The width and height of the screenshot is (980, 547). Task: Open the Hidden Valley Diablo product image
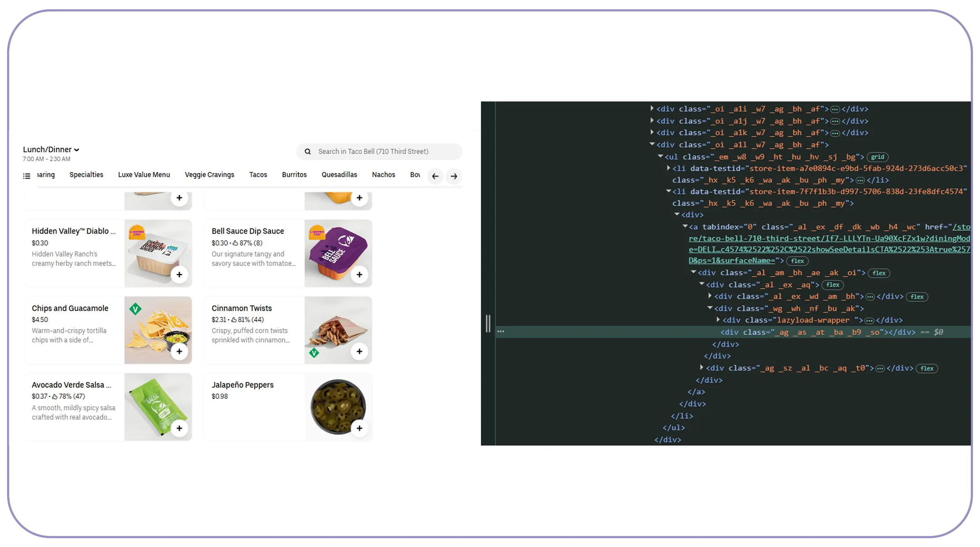click(158, 253)
